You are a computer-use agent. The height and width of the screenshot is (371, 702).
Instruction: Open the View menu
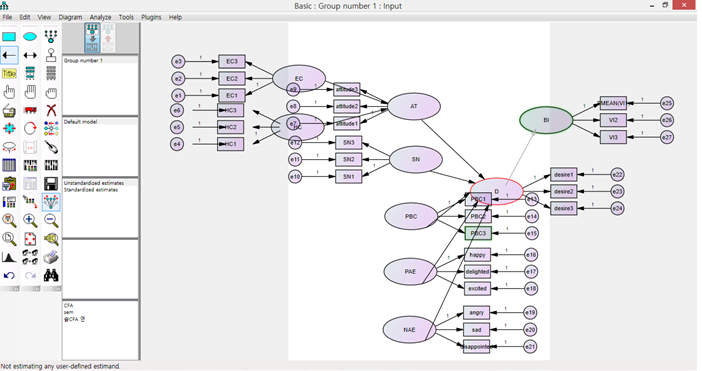[x=44, y=17]
